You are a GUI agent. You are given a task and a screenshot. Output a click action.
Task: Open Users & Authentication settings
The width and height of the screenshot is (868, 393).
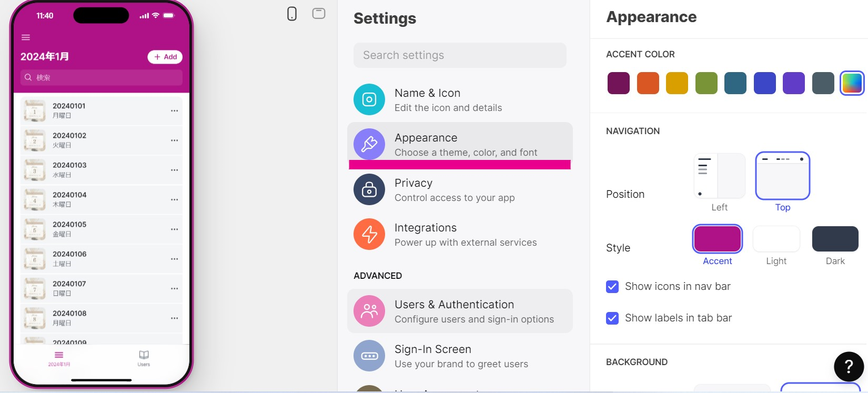tap(460, 311)
